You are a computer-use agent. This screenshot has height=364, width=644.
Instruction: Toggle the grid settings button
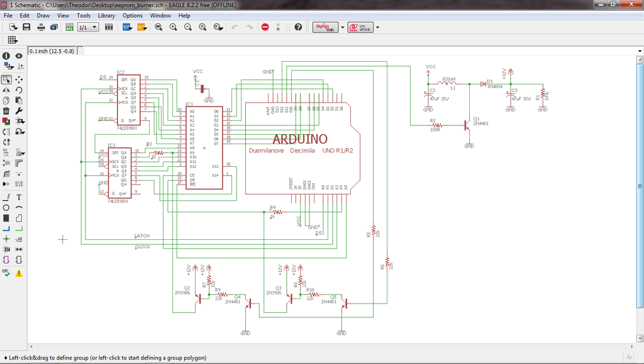tap(13, 40)
